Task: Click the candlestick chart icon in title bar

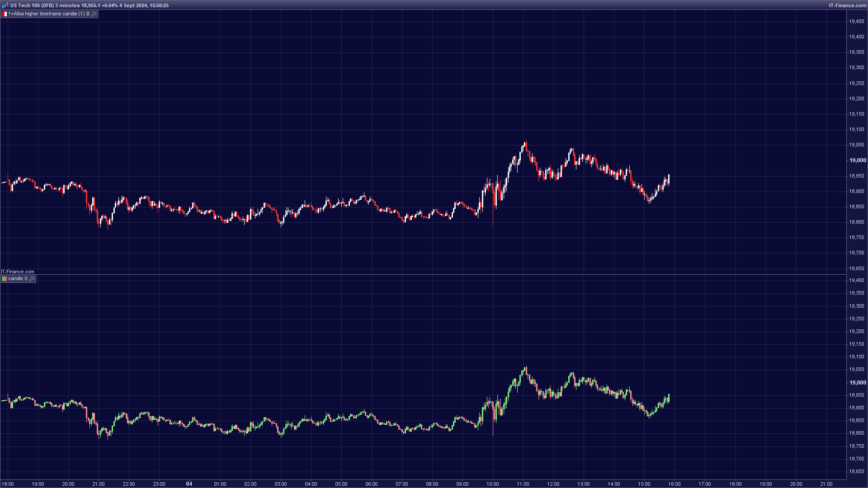Action: click(x=5, y=5)
